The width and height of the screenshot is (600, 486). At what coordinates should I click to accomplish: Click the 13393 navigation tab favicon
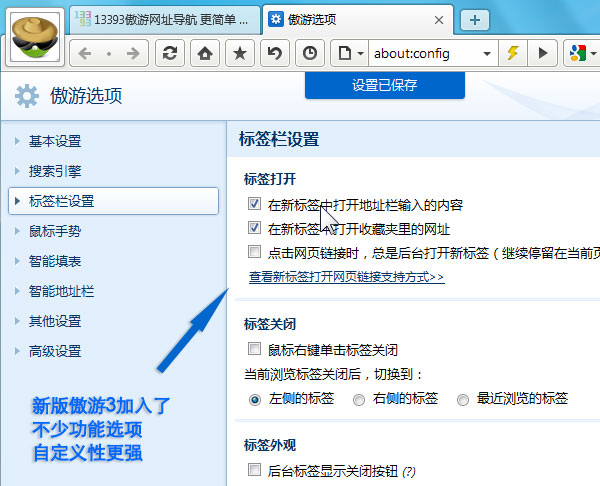(x=82, y=19)
